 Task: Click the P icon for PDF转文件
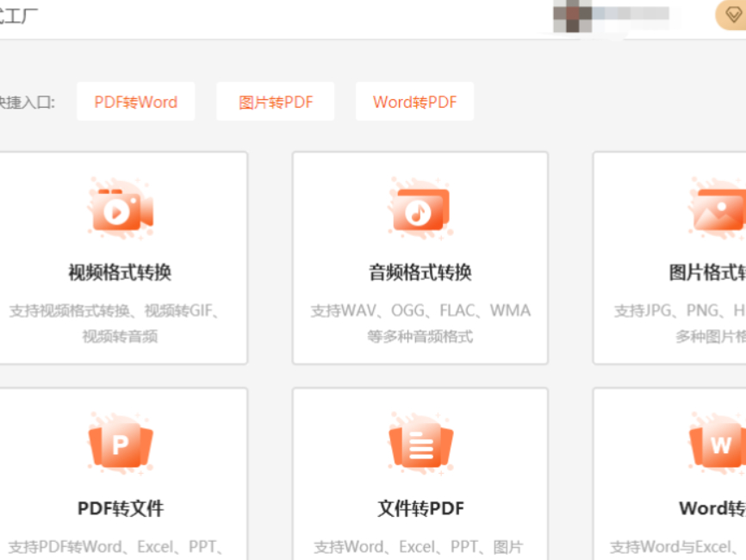click(x=121, y=444)
